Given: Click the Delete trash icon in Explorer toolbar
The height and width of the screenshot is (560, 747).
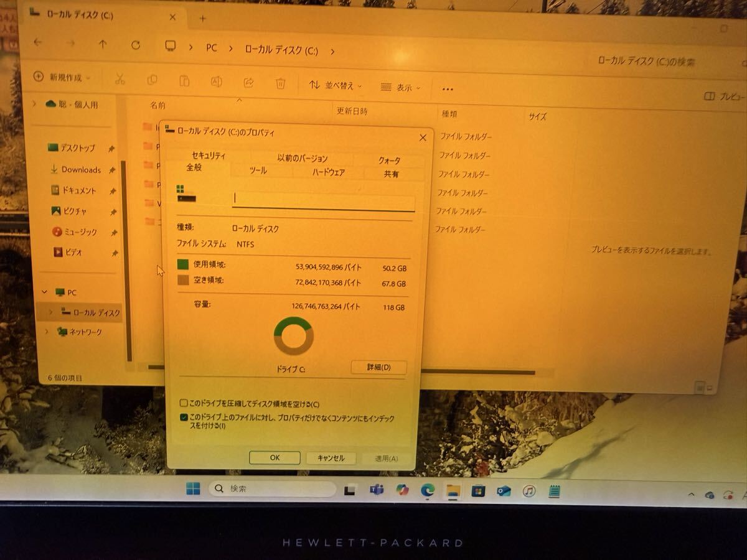Looking at the screenshot, I should [x=281, y=83].
